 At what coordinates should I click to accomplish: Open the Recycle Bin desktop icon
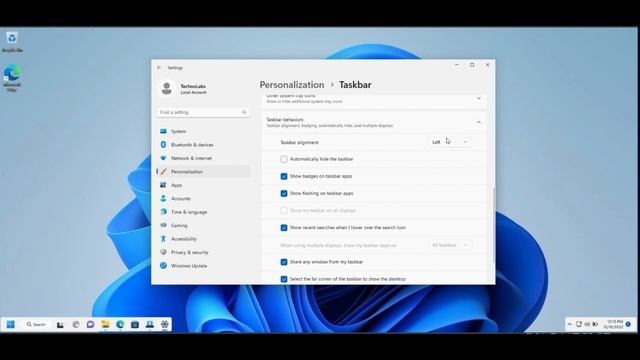[12, 42]
